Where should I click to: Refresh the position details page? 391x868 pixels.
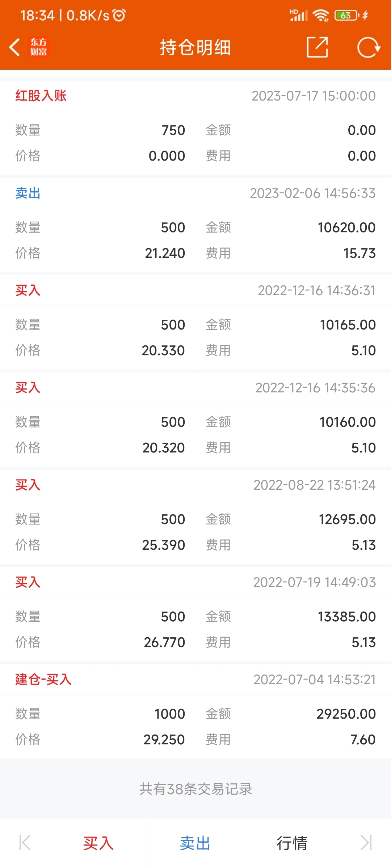click(x=369, y=47)
